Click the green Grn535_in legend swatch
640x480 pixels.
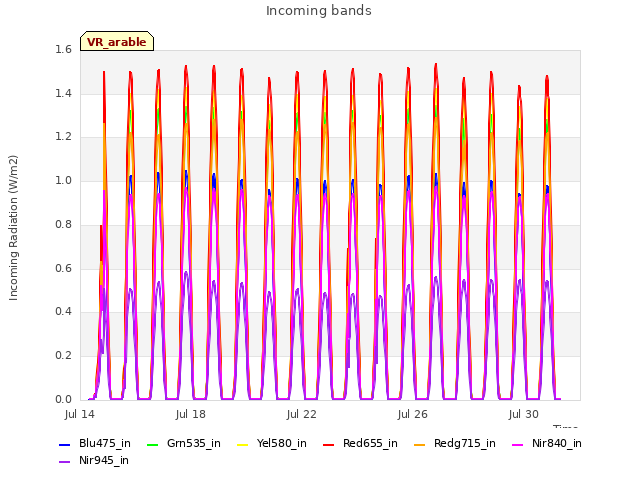[x=152, y=444]
